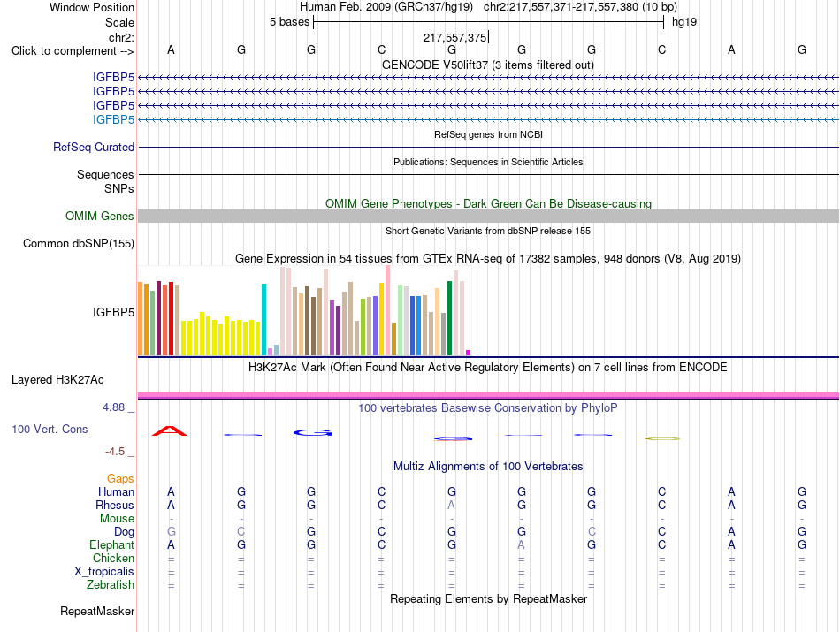Viewport: 840px width, 632px height.
Task: Click the faded G mismatch in Dog row
Action: (x=172, y=532)
